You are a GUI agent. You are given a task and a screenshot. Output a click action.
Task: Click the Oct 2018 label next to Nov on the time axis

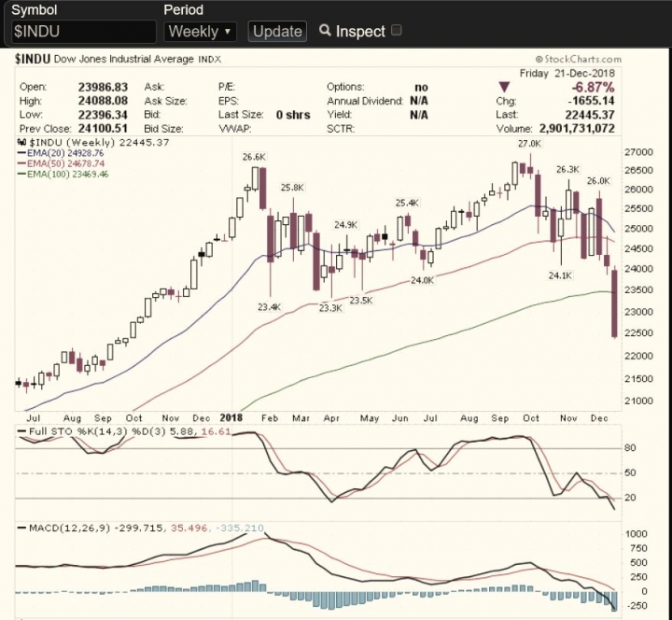tap(531, 418)
